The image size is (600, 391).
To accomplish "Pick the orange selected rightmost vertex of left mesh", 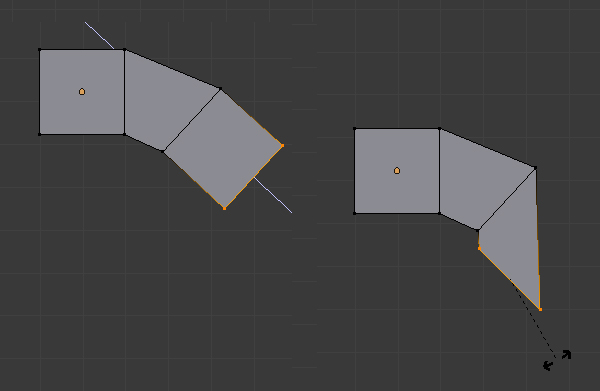I will [x=282, y=145].
